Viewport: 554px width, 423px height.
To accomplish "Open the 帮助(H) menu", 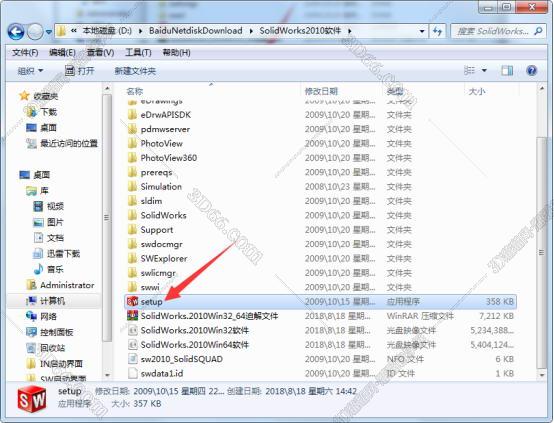I will [176, 53].
